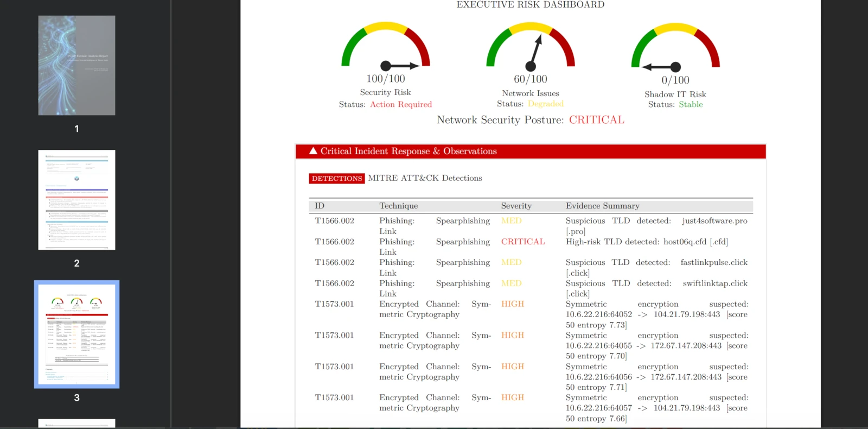Click the warning triangle in red header
The width and height of the screenshot is (868, 429).
[313, 151]
